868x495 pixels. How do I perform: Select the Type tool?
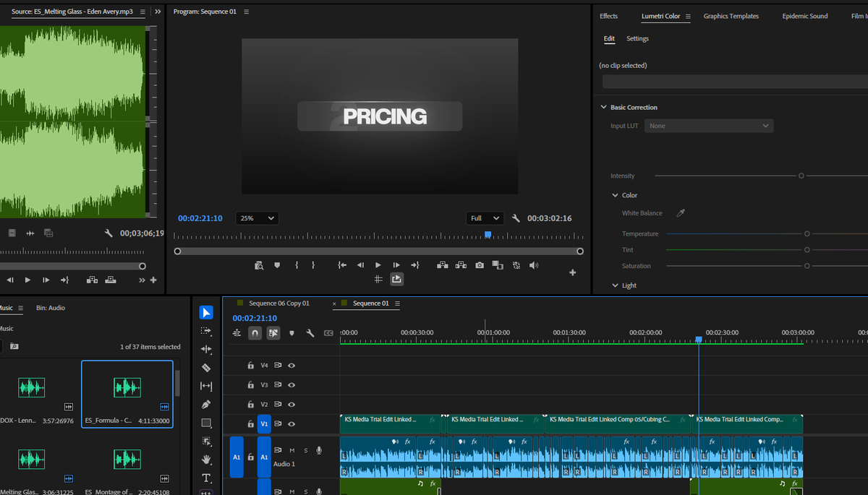pyautogui.click(x=206, y=478)
